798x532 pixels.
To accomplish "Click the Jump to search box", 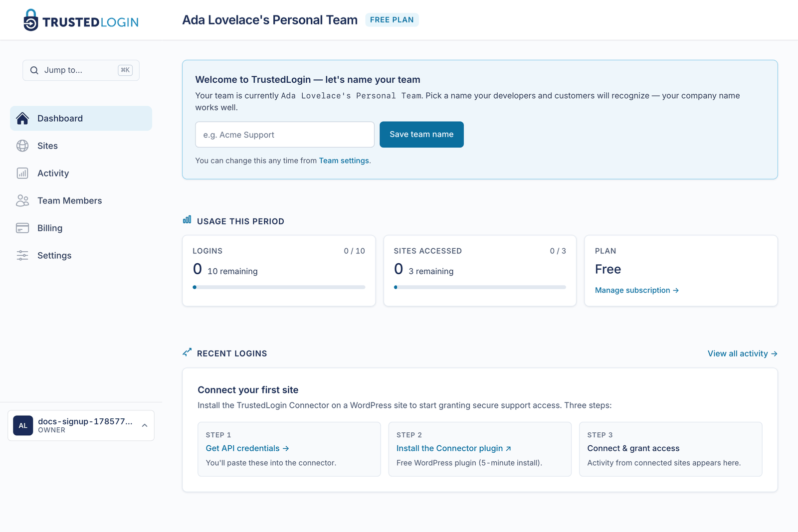I will 81,70.
